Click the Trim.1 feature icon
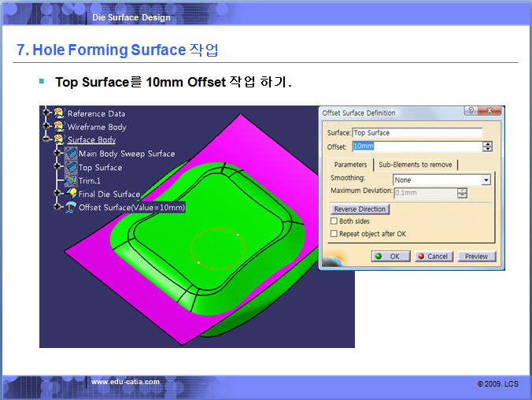The height and width of the screenshot is (400, 532). (71, 181)
